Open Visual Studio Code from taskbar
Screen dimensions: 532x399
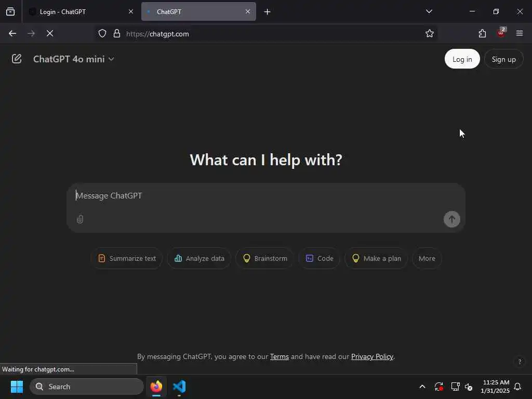click(x=179, y=387)
